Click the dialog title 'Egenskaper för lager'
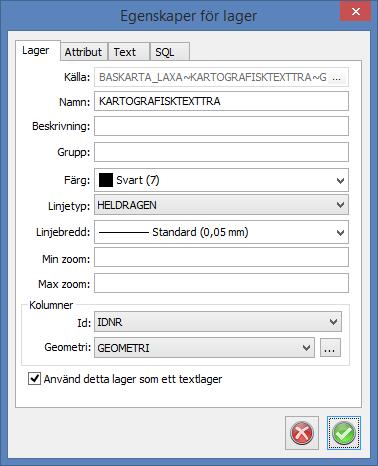Screen dimensions: 378x466 188,16
